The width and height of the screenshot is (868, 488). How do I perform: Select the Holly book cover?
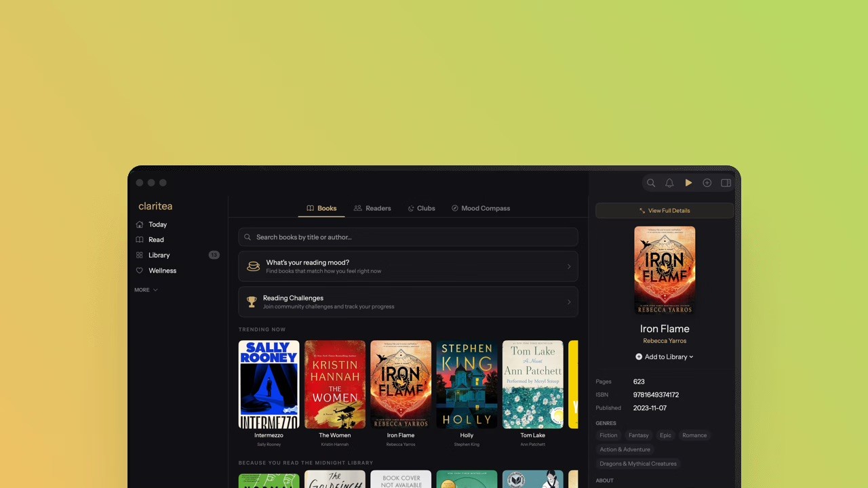[x=467, y=384]
